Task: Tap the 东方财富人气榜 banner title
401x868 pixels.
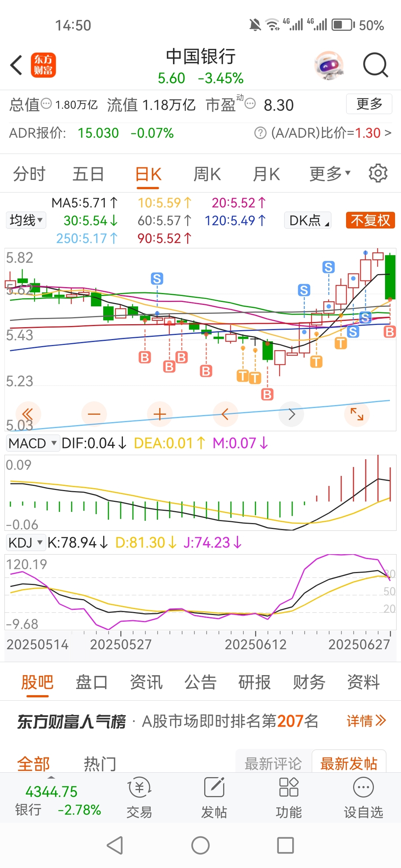Action: (x=72, y=721)
